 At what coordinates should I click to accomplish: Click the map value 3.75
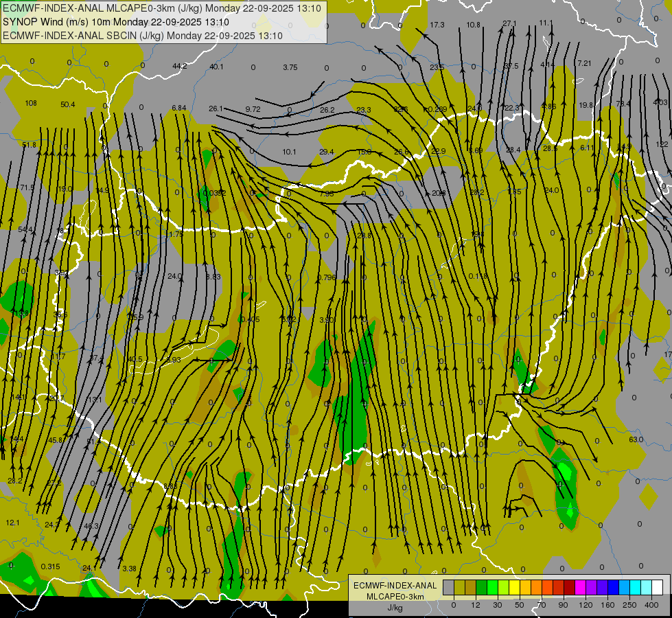[x=290, y=67]
